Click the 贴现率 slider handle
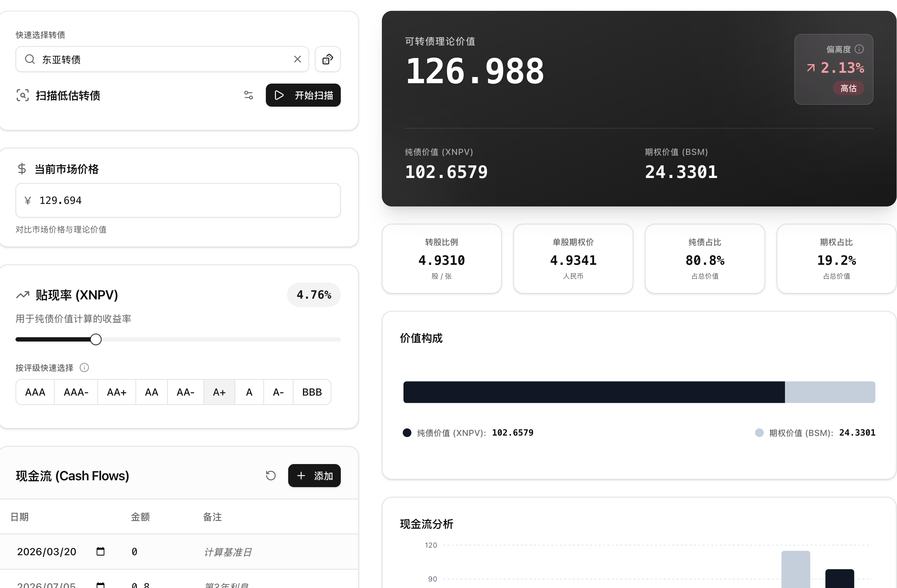The width and height of the screenshot is (897, 588). pyautogui.click(x=96, y=339)
